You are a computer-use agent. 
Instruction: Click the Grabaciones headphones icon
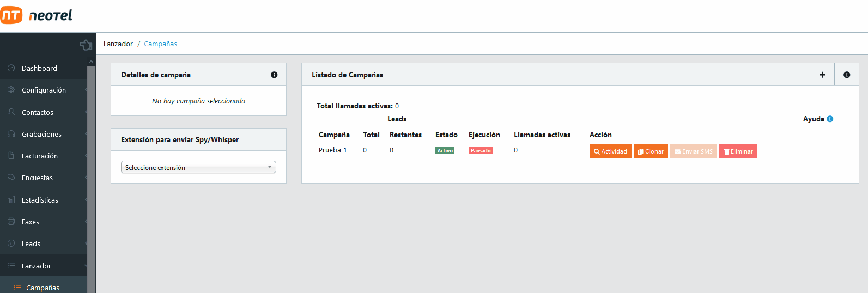click(11, 134)
